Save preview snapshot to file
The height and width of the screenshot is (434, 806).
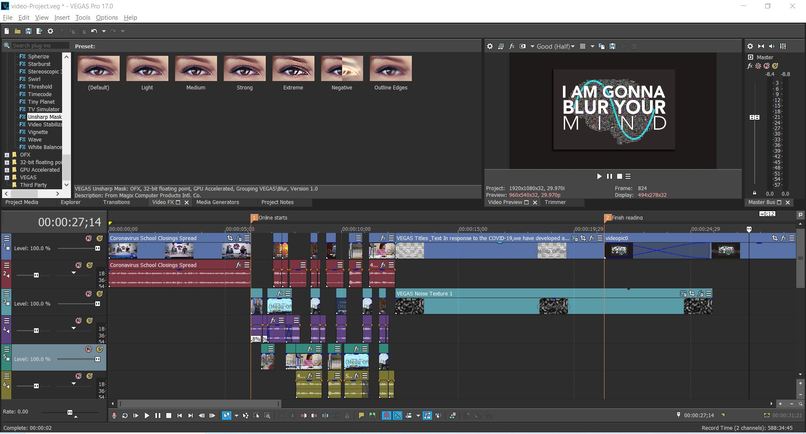[613, 46]
